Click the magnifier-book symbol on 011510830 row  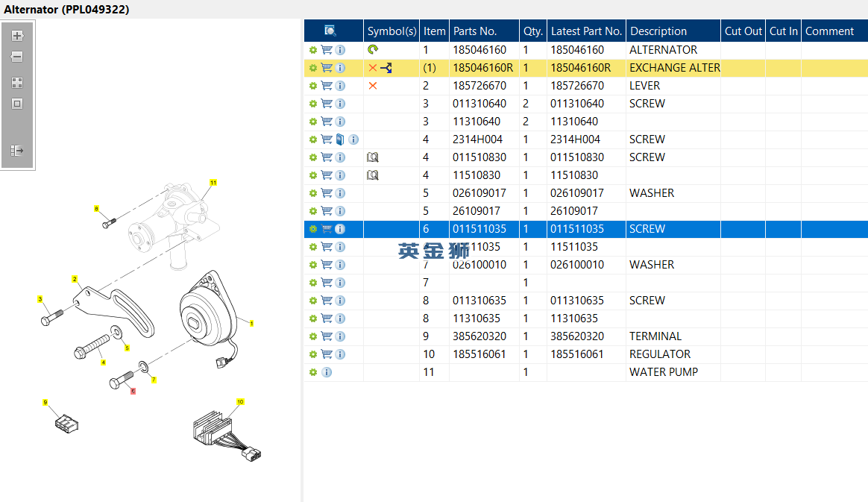coord(373,157)
